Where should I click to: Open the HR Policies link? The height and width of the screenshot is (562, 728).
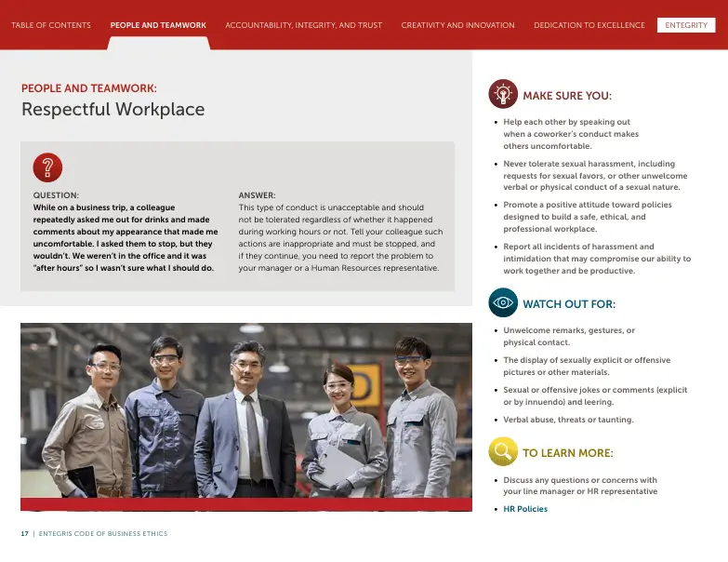[525, 509]
